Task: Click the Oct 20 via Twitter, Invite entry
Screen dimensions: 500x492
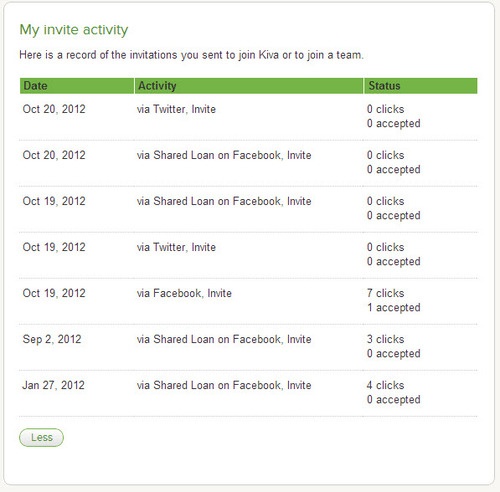Action: 176,109
